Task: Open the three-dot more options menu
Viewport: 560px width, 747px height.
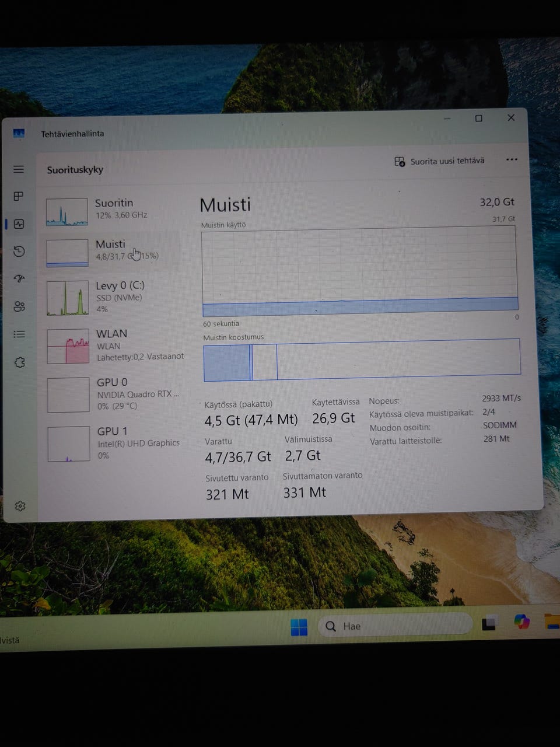Action: point(512,159)
